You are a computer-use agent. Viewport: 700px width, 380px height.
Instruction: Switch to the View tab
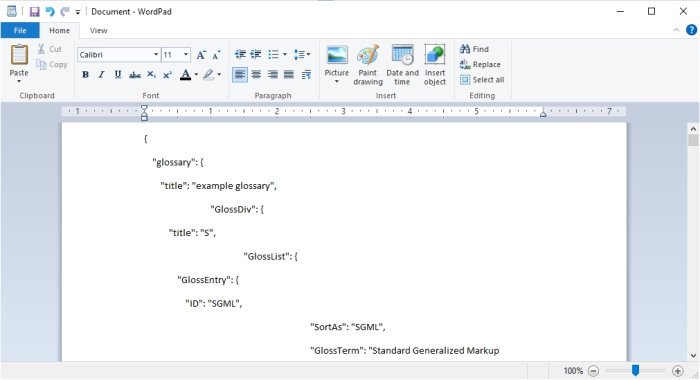(x=98, y=30)
